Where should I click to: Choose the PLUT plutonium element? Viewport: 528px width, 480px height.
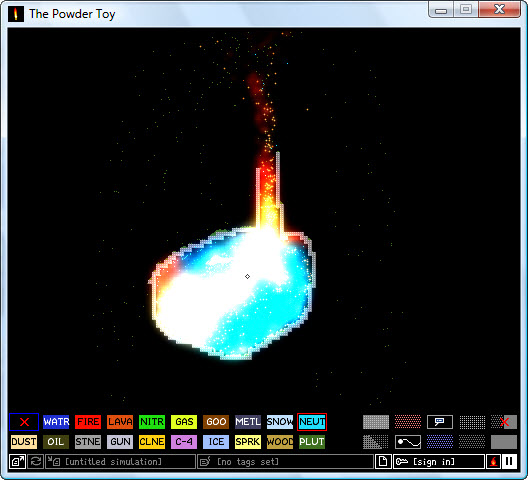[312, 442]
